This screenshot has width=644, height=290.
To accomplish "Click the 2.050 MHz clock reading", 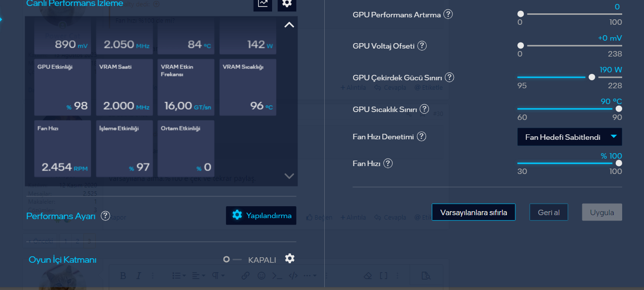I will [126, 45].
